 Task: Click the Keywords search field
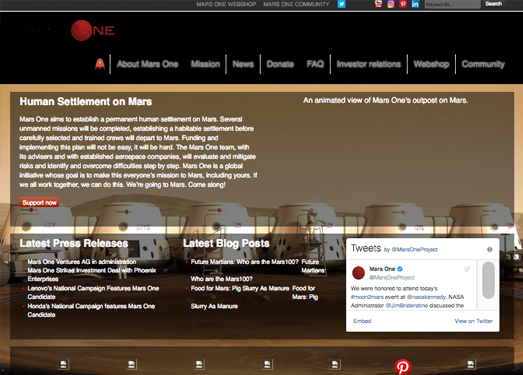pos(453,4)
